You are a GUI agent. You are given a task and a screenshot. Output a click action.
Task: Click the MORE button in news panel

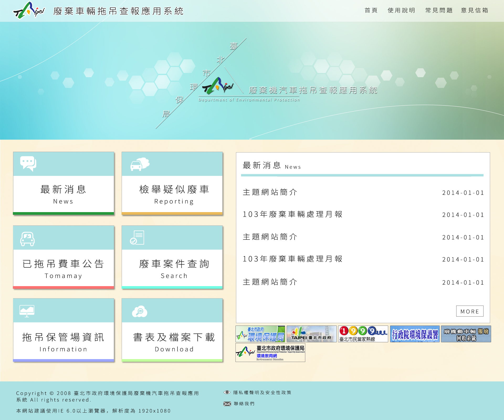[470, 311]
